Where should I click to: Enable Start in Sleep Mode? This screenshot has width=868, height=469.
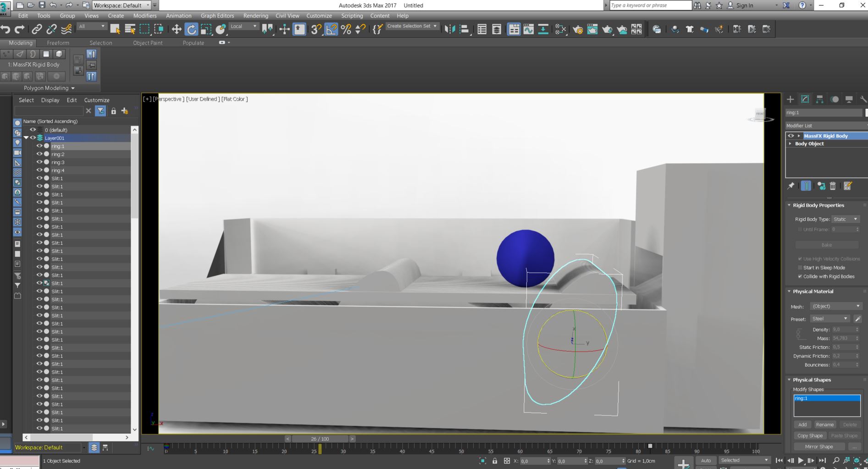pos(800,267)
